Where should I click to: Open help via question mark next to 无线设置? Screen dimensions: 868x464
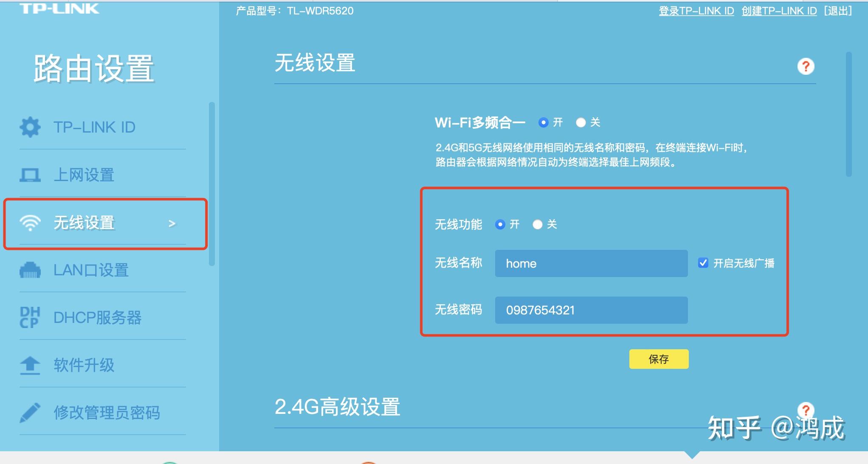coord(806,66)
